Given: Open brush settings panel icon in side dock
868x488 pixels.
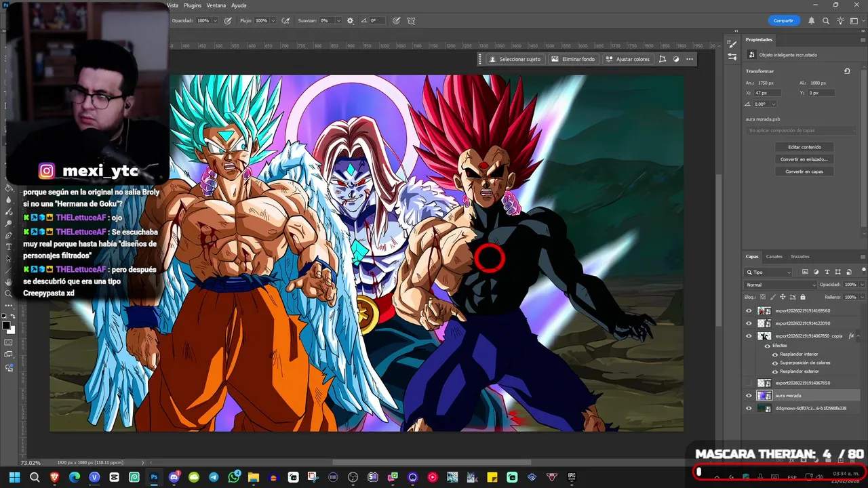Looking at the screenshot, I should (x=732, y=43).
